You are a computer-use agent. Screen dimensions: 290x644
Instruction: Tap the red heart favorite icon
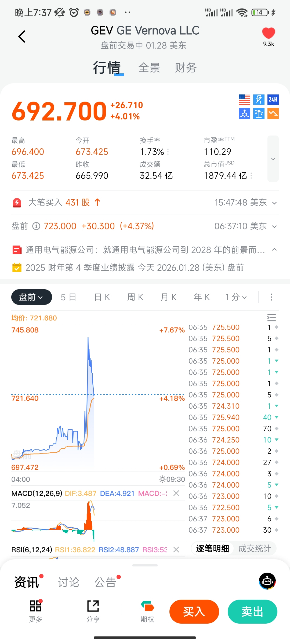coord(269,33)
